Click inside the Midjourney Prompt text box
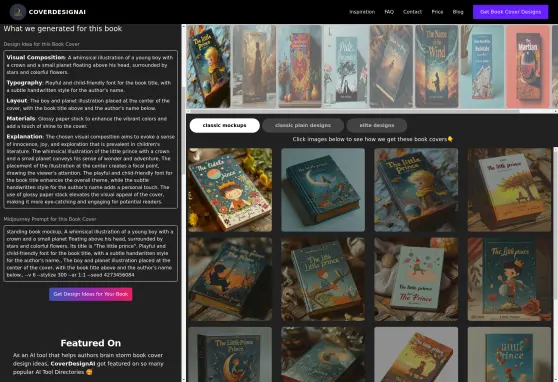 (x=90, y=253)
